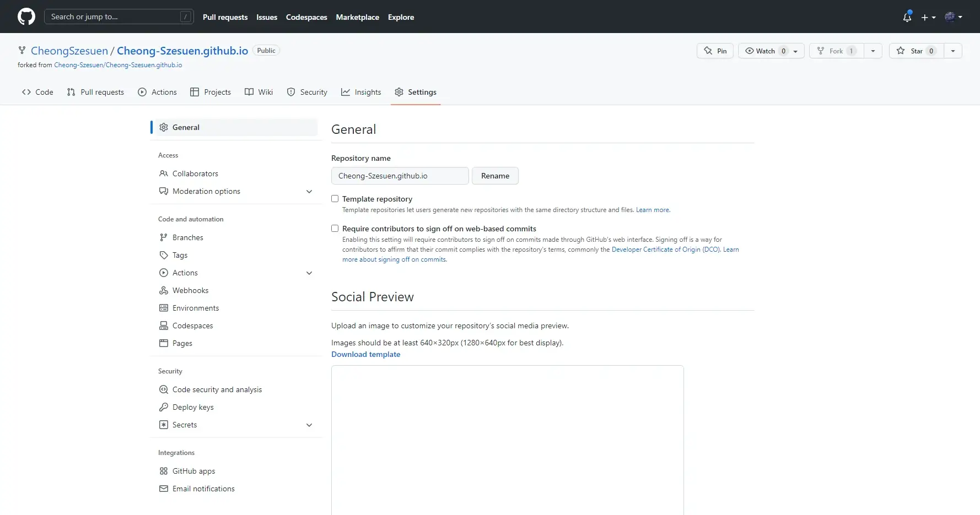
Task: Click the Pages icon in the sidebar
Action: [x=163, y=343]
